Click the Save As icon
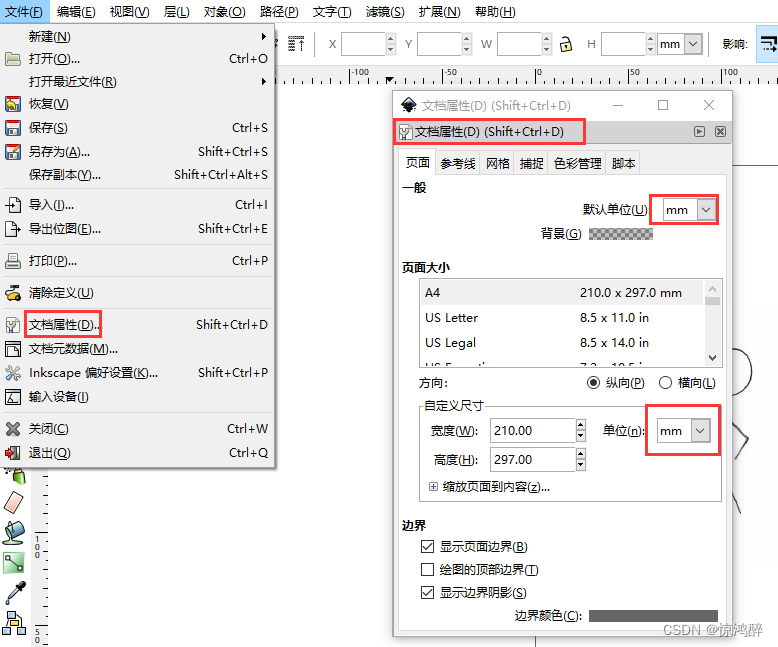The image size is (778, 647). [12, 152]
